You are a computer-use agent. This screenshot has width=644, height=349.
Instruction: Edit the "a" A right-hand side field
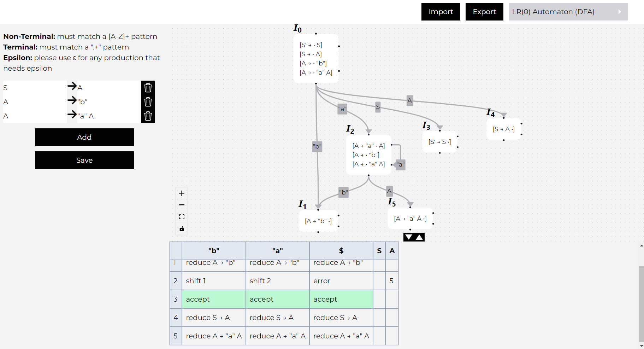click(108, 116)
